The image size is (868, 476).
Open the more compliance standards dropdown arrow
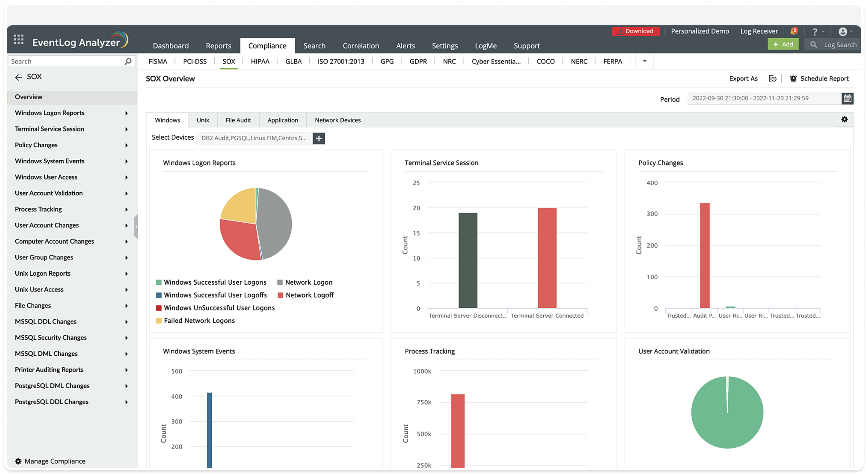coord(644,61)
